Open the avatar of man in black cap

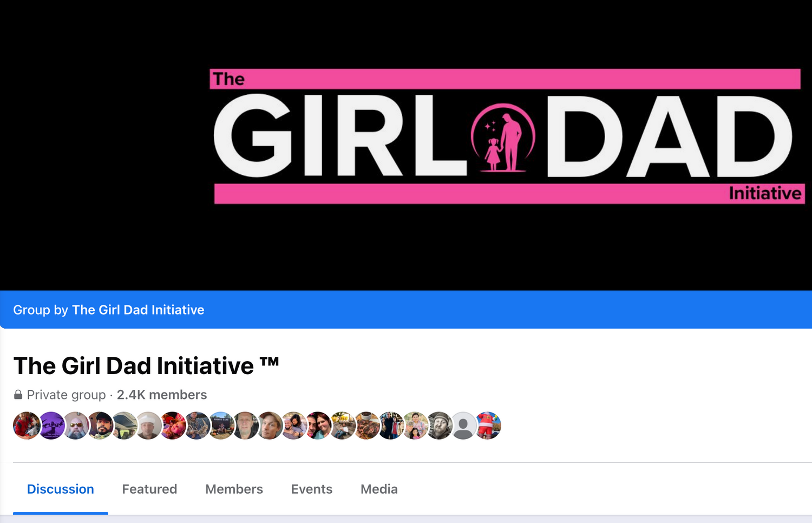point(100,426)
